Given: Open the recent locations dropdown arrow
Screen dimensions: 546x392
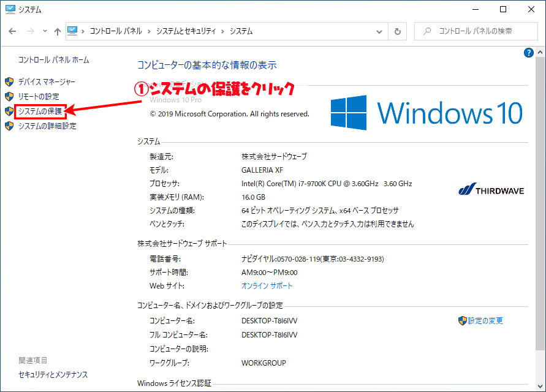Looking at the screenshot, I should coord(45,31).
